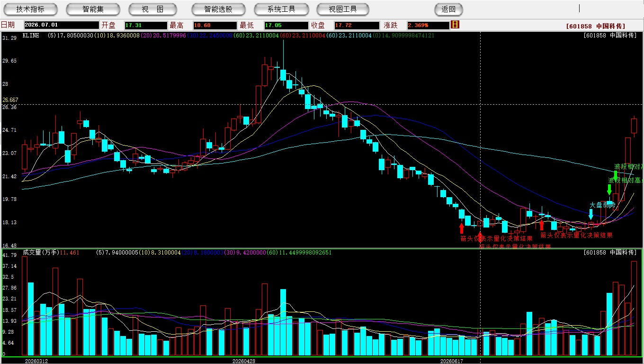Open the 技术指标 menu
This screenshot has width=644, height=364.
click(x=30, y=9)
